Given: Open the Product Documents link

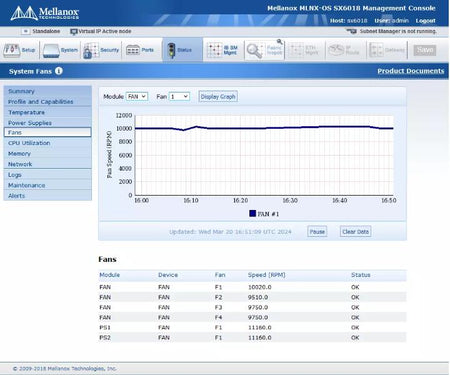Looking at the screenshot, I should click(411, 71).
